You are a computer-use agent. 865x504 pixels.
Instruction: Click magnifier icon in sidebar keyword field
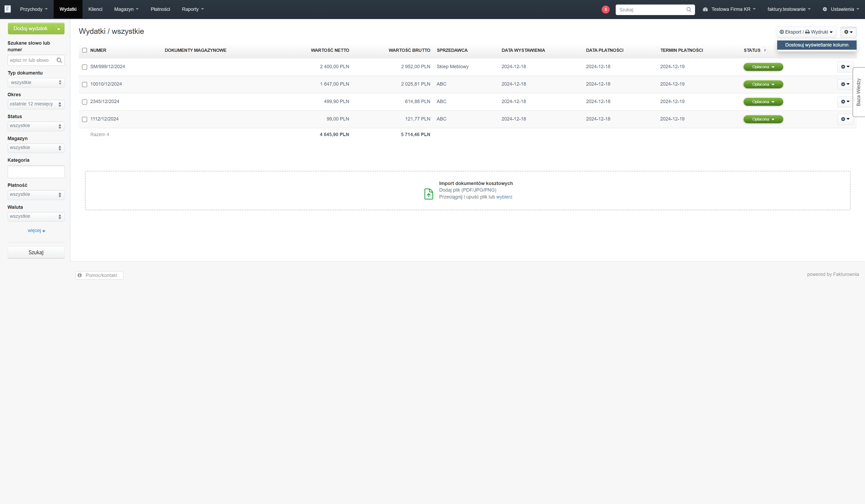[x=59, y=60]
